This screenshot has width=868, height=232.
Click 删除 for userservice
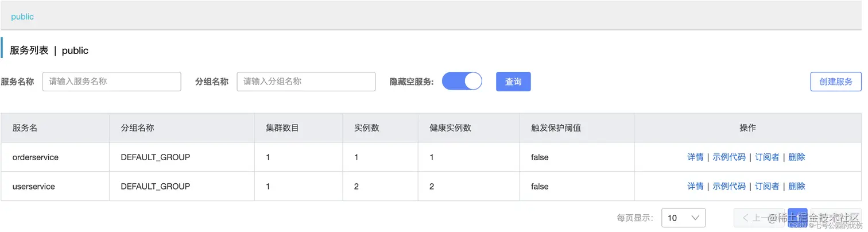point(797,186)
